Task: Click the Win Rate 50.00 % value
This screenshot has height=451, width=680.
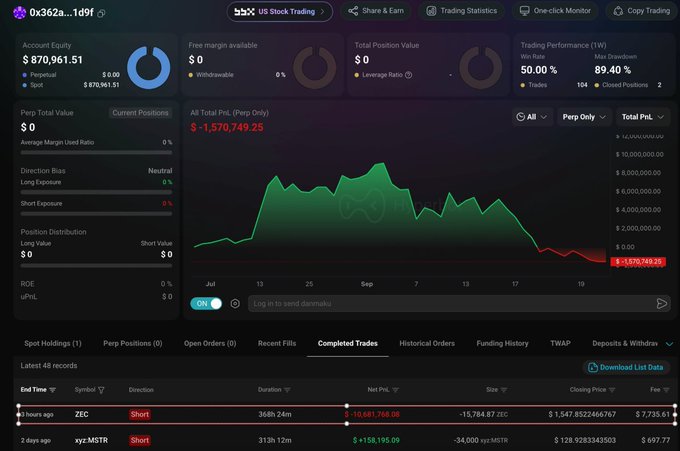Action: pos(539,70)
